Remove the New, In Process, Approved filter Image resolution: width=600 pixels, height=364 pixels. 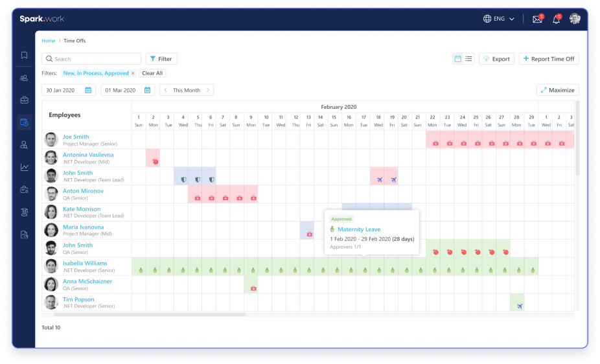coord(133,73)
